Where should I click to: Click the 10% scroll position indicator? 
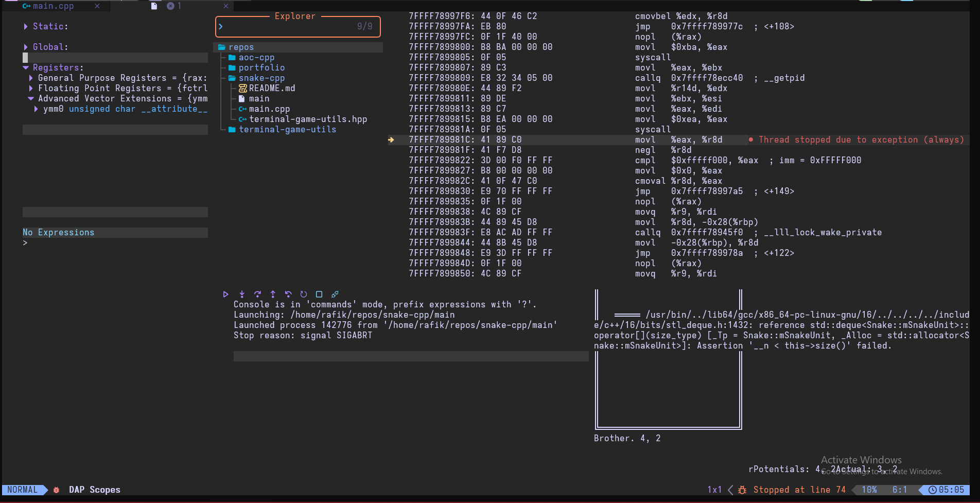coord(869,490)
